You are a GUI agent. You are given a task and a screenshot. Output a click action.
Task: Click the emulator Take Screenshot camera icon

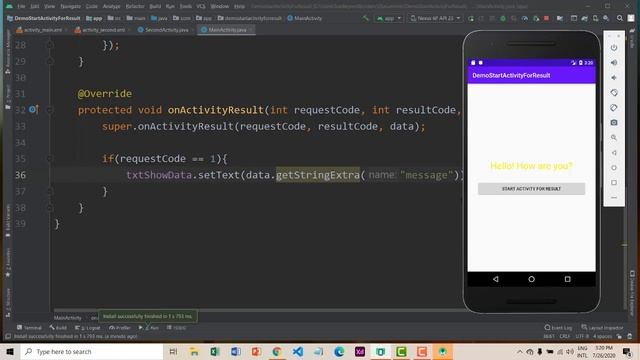point(614,122)
